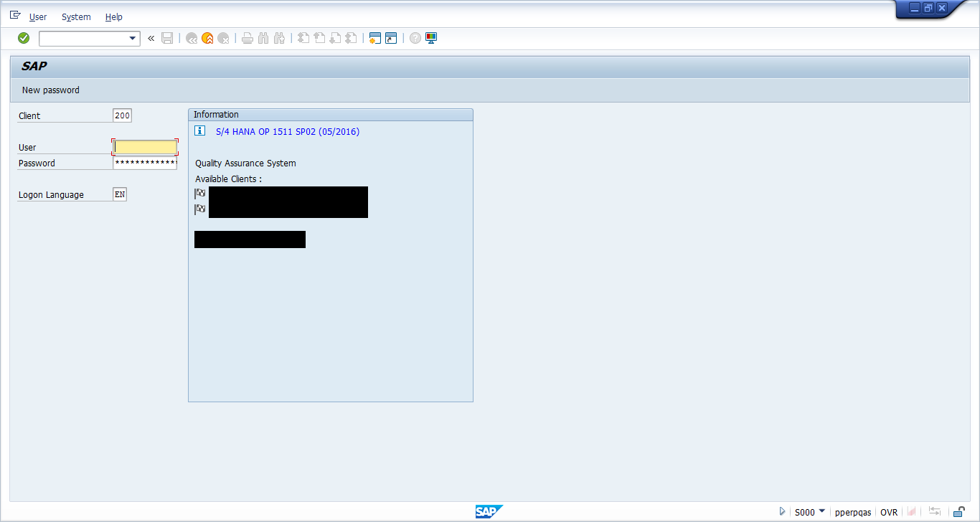Viewport: 980px width, 522px height.
Task: Generate a desktop shortcut
Action: tap(390, 38)
